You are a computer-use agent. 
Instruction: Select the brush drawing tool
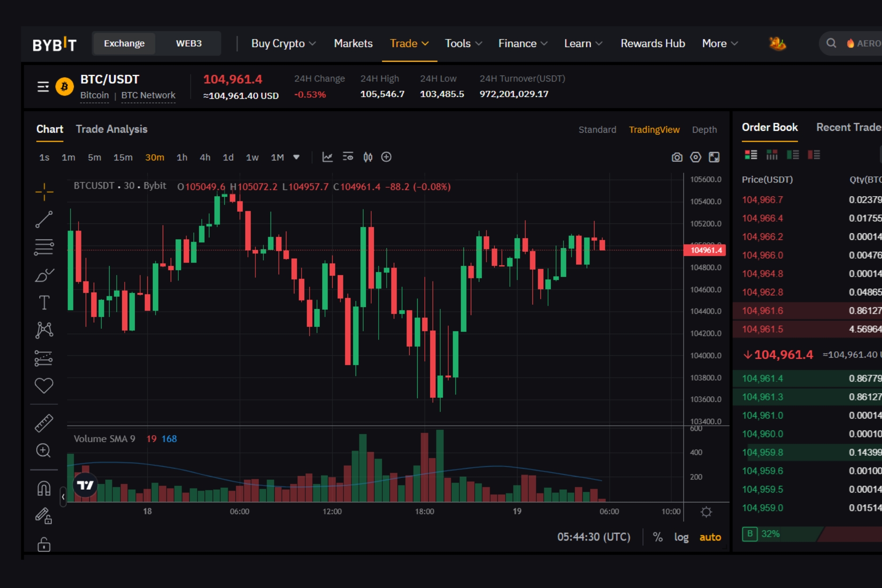pos(44,275)
